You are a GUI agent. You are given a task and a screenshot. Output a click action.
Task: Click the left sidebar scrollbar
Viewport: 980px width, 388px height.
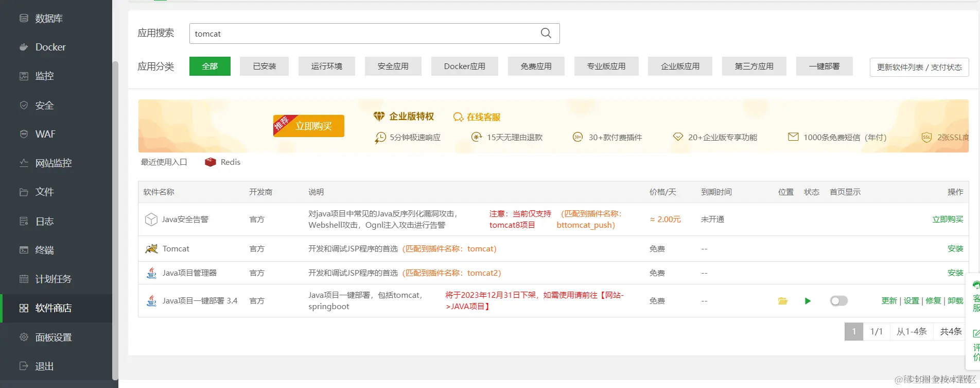[115, 222]
